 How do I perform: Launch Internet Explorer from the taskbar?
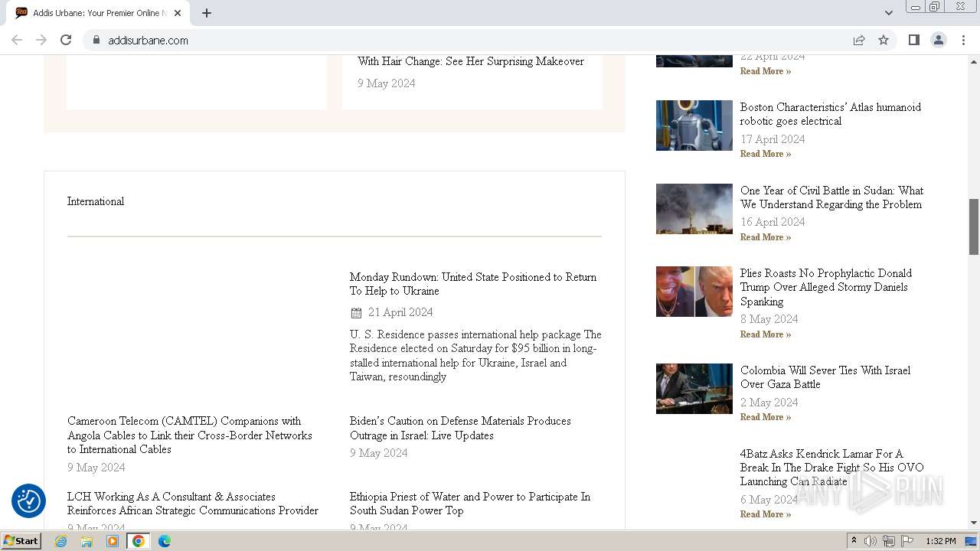(61, 541)
